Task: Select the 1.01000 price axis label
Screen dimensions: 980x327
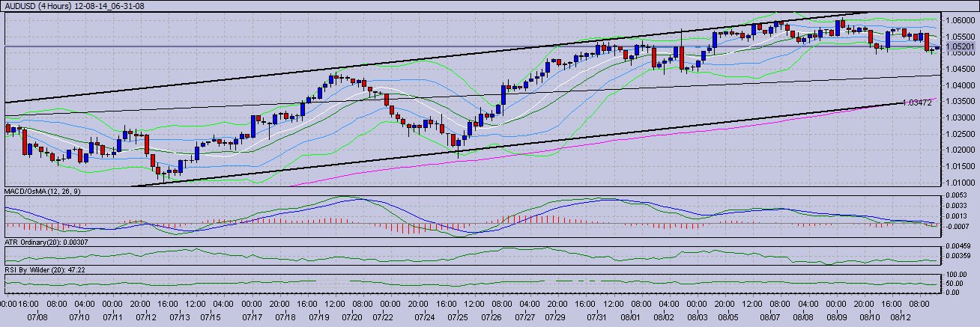Action: pyautogui.click(x=961, y=183)
